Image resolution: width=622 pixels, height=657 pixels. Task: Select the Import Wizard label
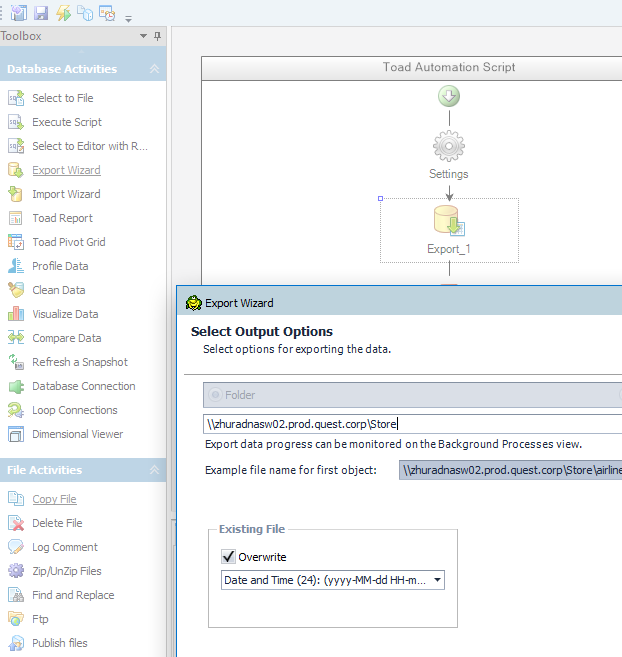click(x=66, y=194)
